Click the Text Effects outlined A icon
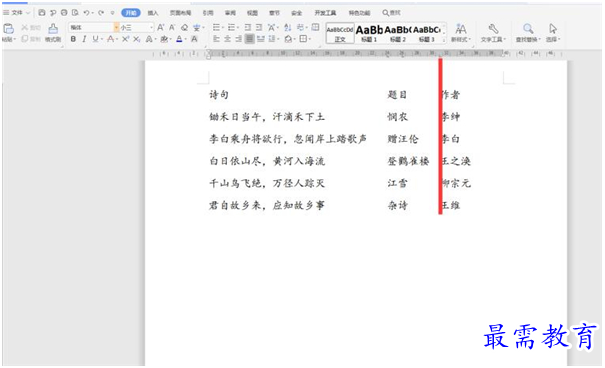 coord(149,39)
